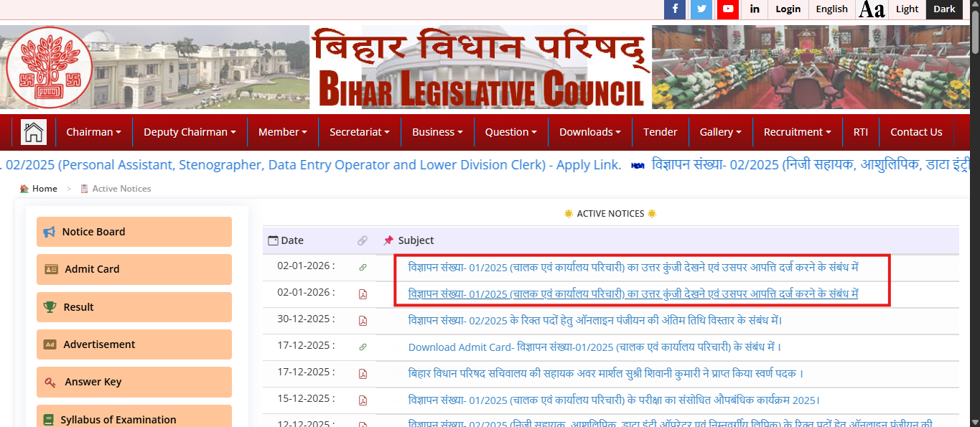Image resolution: width=980 pixels, height=427 pixels.
Task: Open the Downloads dropdown
Action: (589, 131)
